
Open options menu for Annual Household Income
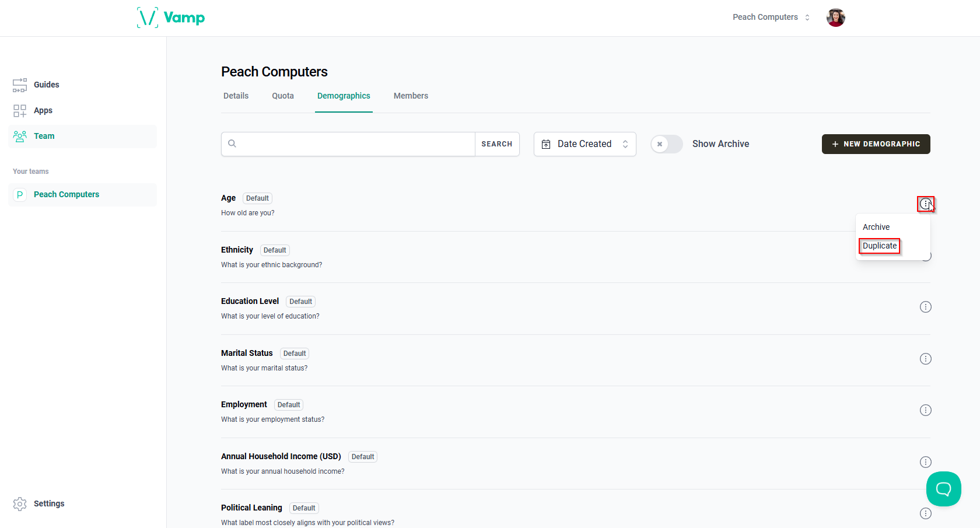pyautogui.click(x=926, y=462)
